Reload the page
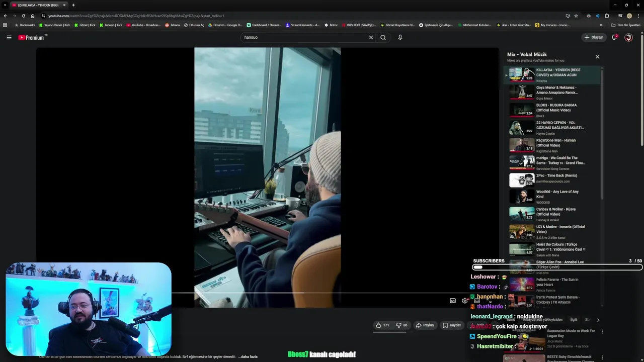This screenshot has height=362, width=644. pos(23,16)
